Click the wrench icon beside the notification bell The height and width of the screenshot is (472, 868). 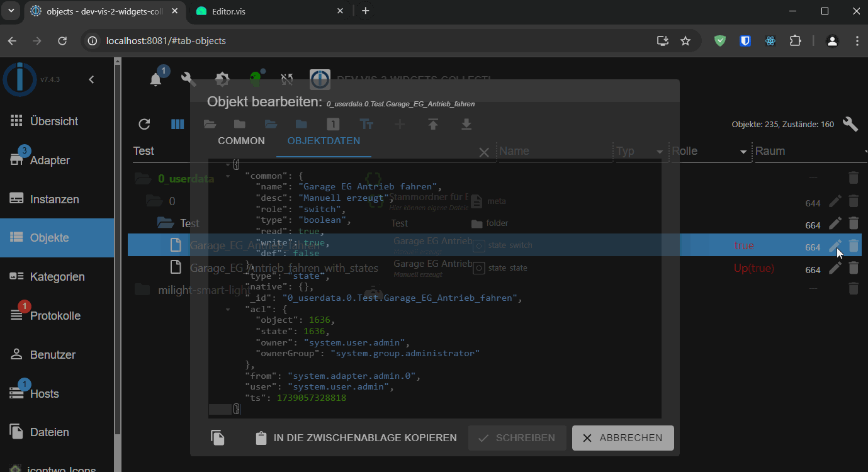189,79
